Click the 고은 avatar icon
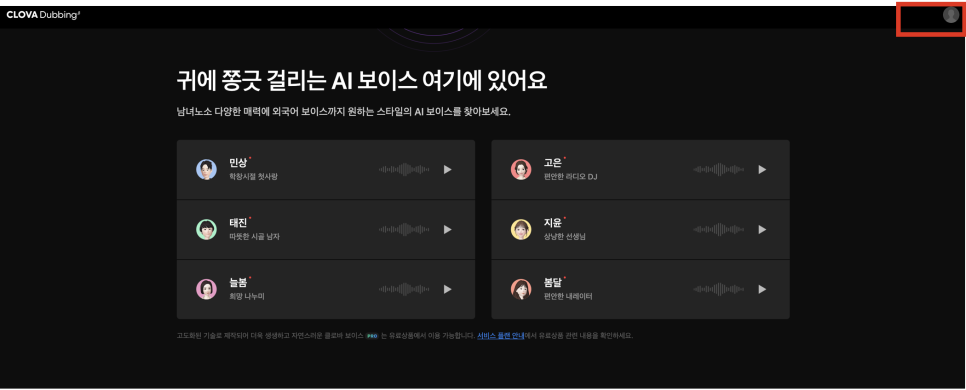 pos(521,169)
